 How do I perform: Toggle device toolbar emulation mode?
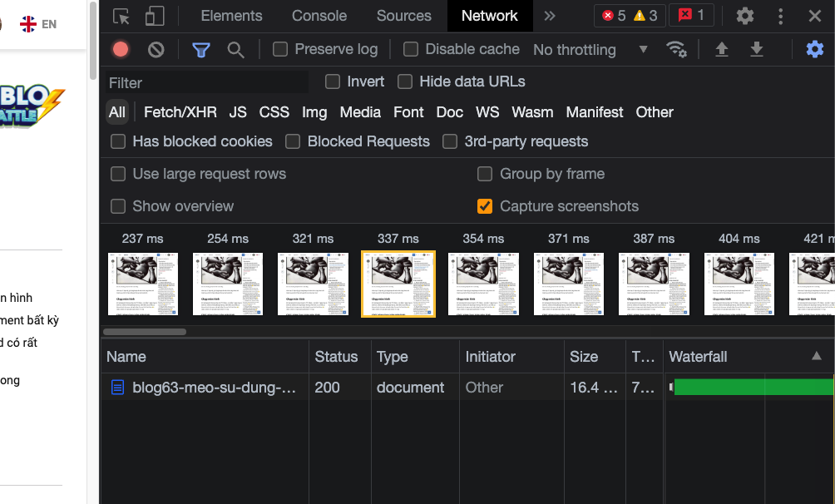pyautogui.click(x=153, y=16)
